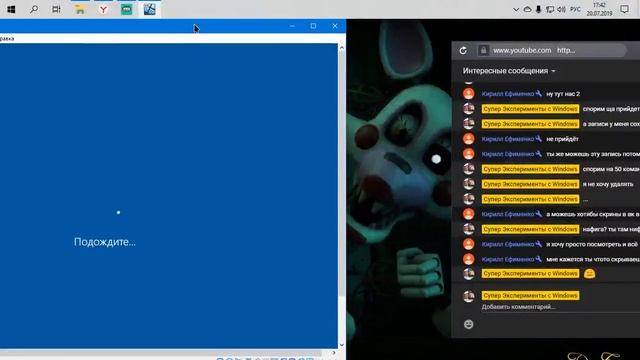Click the avatar beside 'спорим ща прийдет'
This screenshot has width=640, height=360.
(x=469, y=109)
